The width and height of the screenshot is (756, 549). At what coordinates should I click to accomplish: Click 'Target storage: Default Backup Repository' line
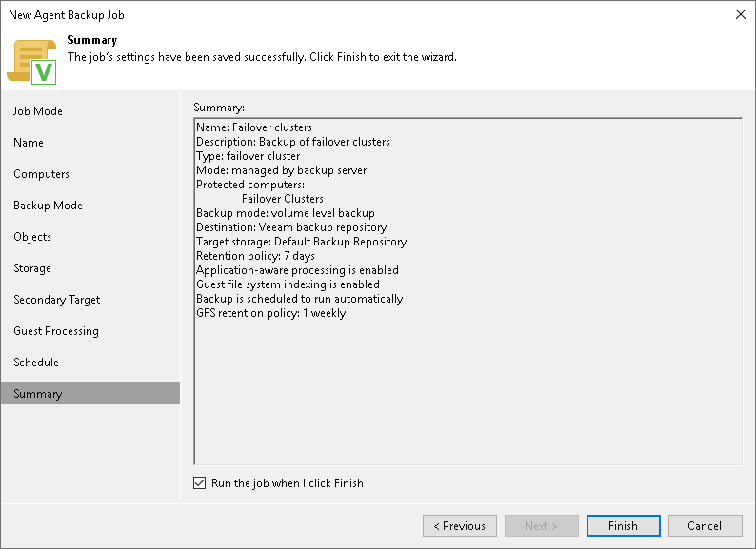(301, 242)
